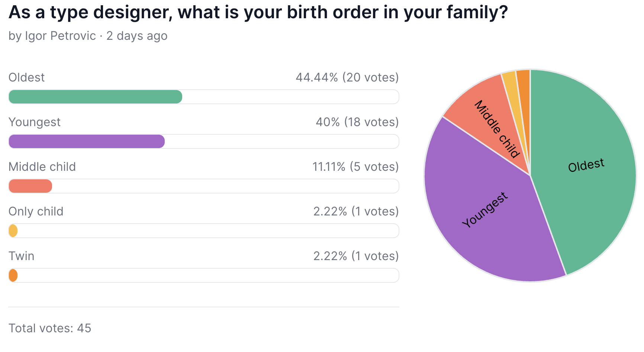Image resolution: width=644 pixels, height=352 pixels.
Task: Click the Twin option label
Action: [21, 256]
